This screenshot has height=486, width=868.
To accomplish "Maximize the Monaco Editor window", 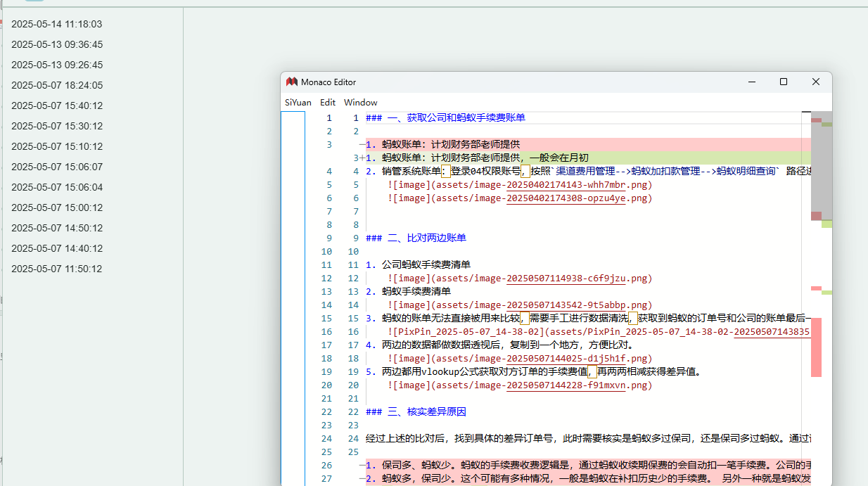I will click(783, 82).
